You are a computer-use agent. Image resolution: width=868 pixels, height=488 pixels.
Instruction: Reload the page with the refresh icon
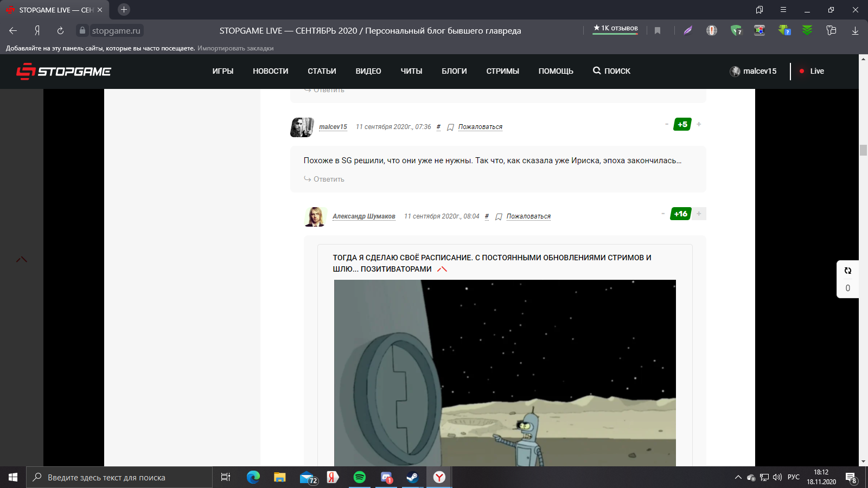(60, 31)
